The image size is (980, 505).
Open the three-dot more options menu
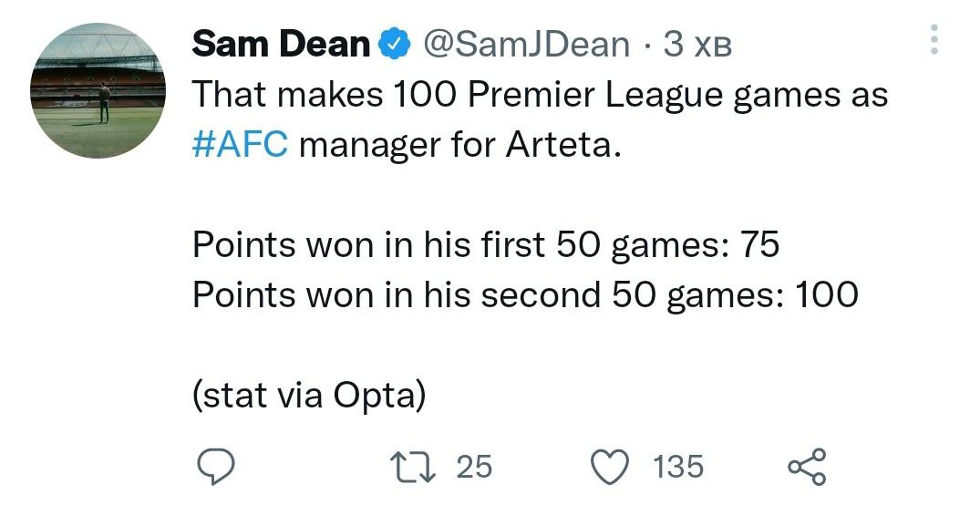click(933, 40)
